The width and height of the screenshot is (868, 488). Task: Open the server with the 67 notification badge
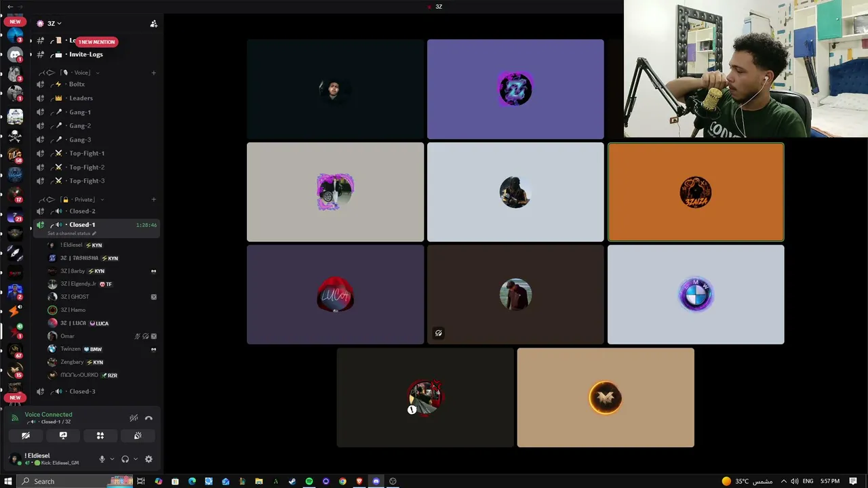coord(15,351)
